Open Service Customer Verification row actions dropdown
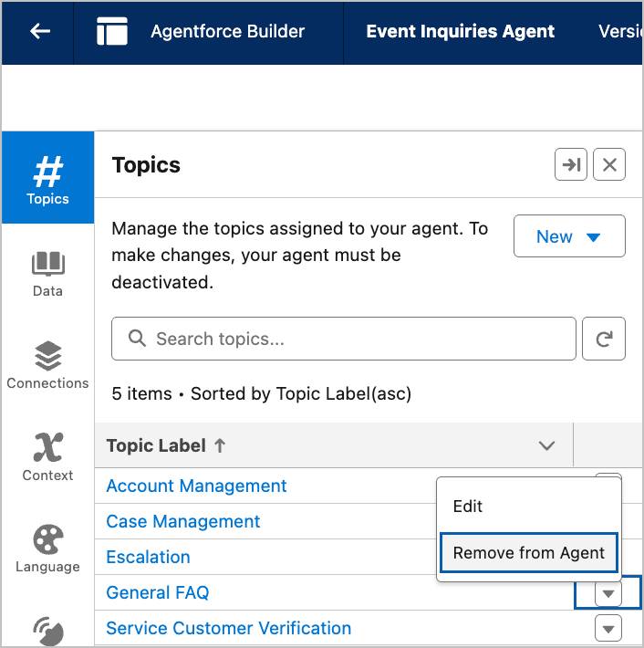Viewport: 644px width, 648px height. pos(608,628)
